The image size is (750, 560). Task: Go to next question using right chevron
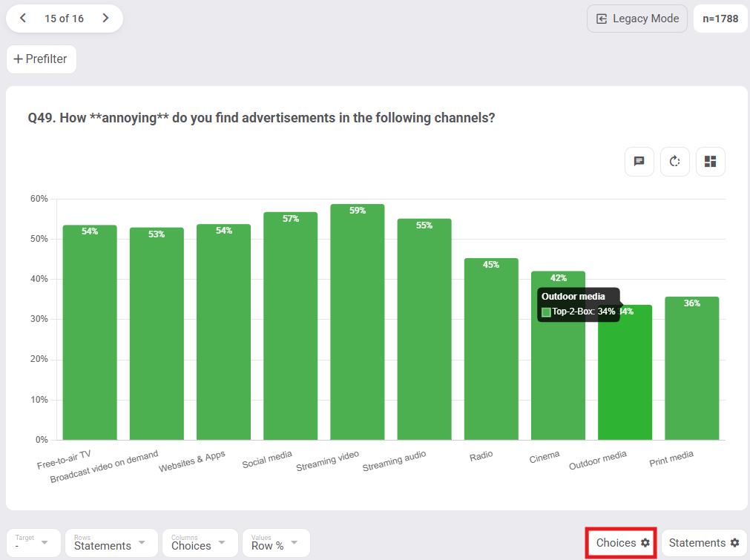point(105,19)
